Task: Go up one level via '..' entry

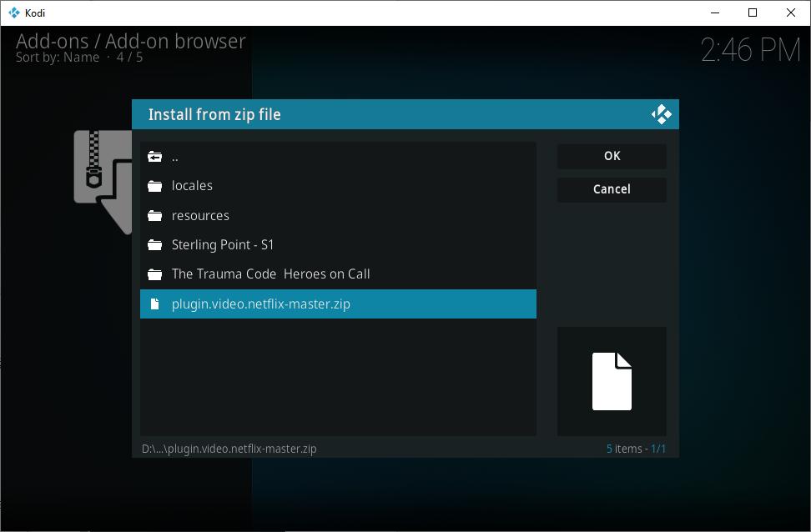Action: (338, 157)
